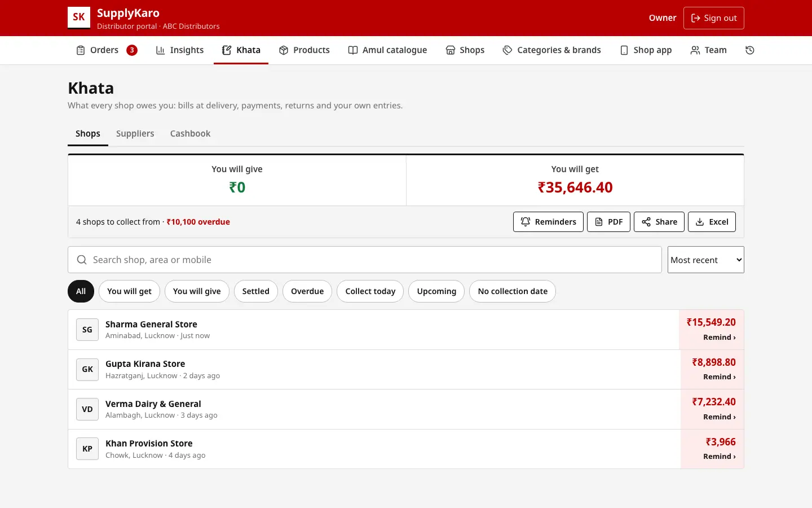This screenshot has width=812, height=508.
Task: Click the Orders badge showing 3
Action: point(132,50)
